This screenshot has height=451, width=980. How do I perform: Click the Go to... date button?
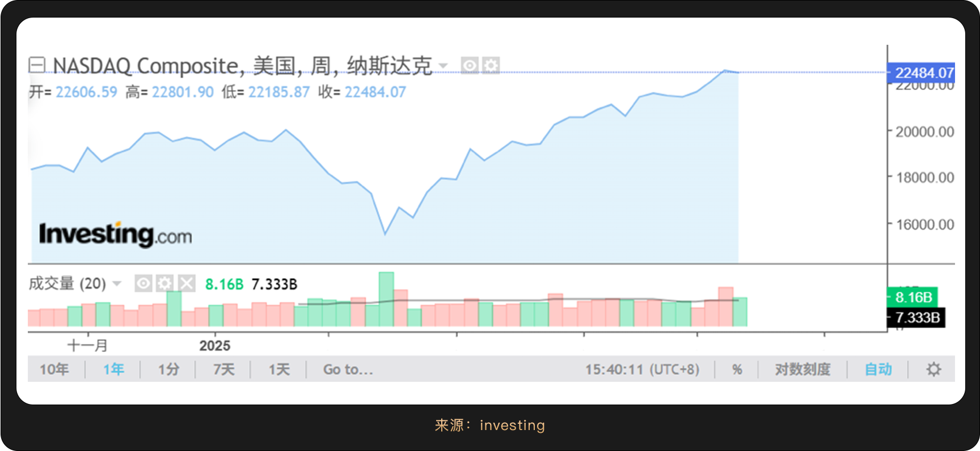coord(348,369)
